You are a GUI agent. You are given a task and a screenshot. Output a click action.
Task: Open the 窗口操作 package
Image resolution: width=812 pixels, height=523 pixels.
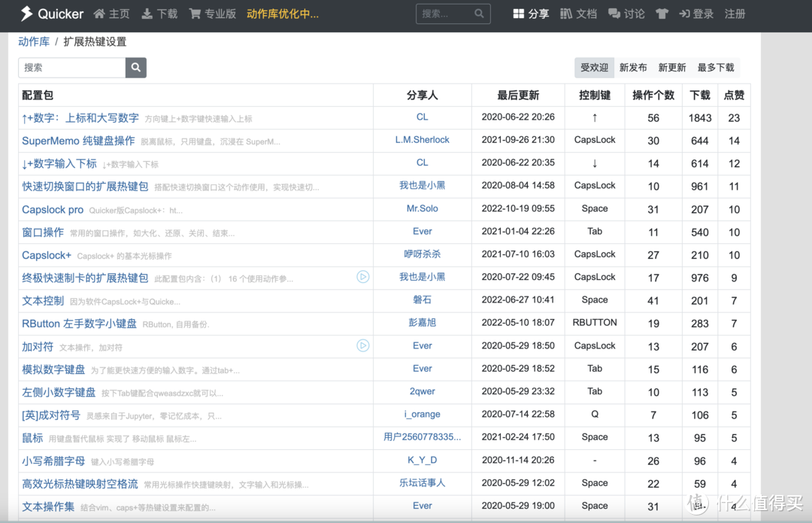[x=43, y=233]
